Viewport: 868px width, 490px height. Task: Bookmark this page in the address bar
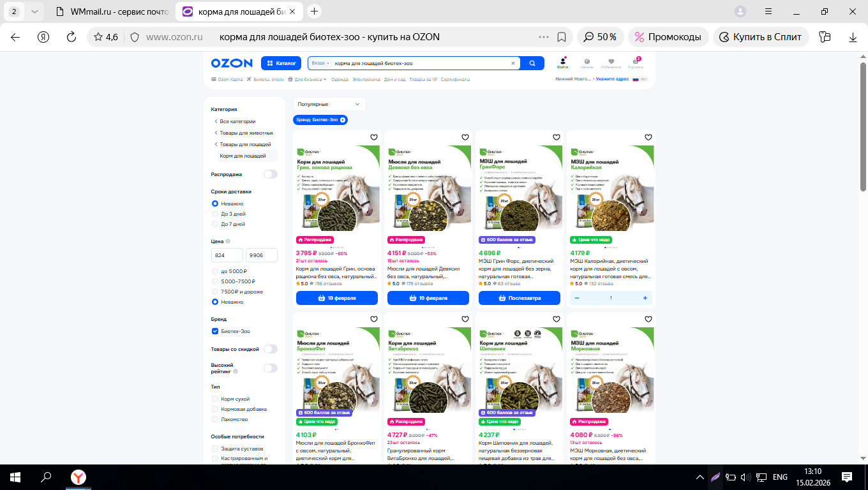562,37
